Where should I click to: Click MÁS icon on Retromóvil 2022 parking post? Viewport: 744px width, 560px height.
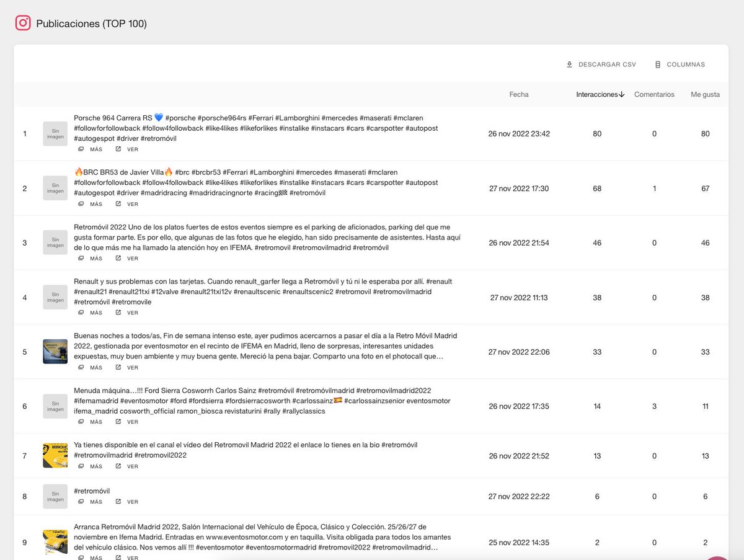click(x=81, y=259)
